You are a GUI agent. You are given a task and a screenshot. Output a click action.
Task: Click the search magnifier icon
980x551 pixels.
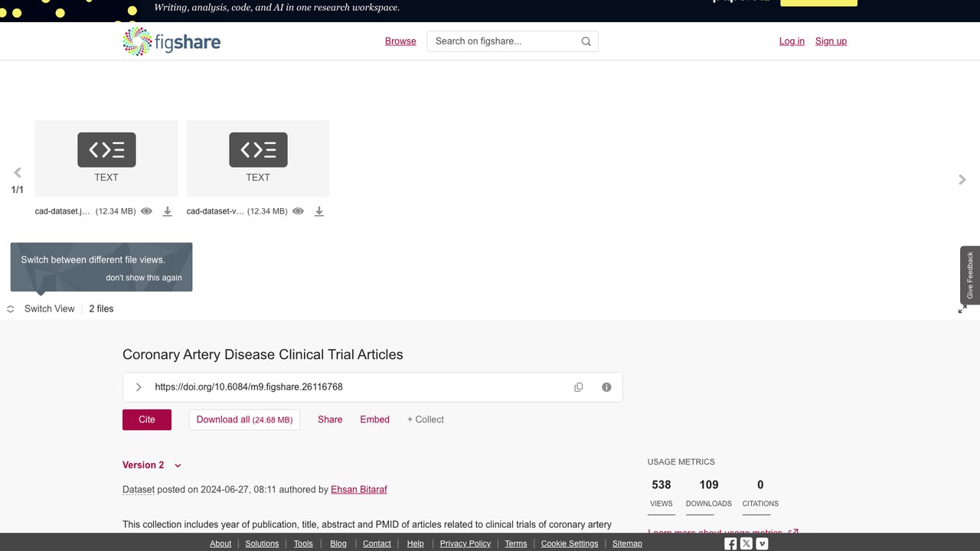point(586,41)
